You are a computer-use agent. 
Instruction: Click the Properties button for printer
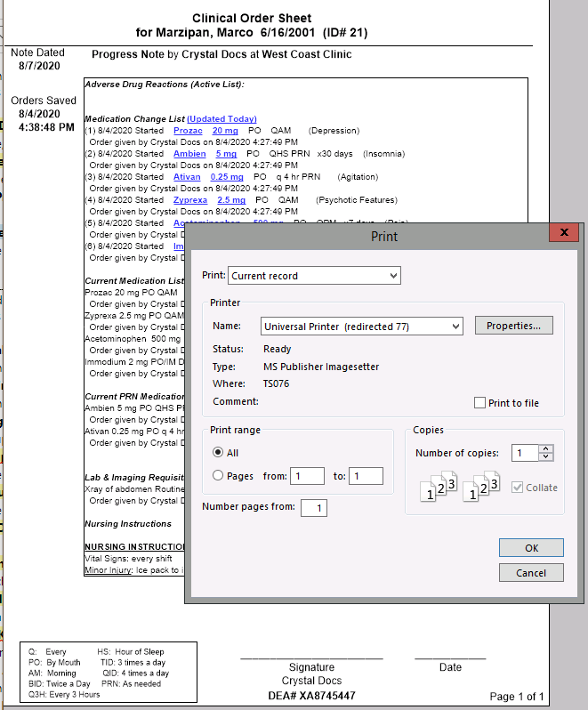pos(513,327)
